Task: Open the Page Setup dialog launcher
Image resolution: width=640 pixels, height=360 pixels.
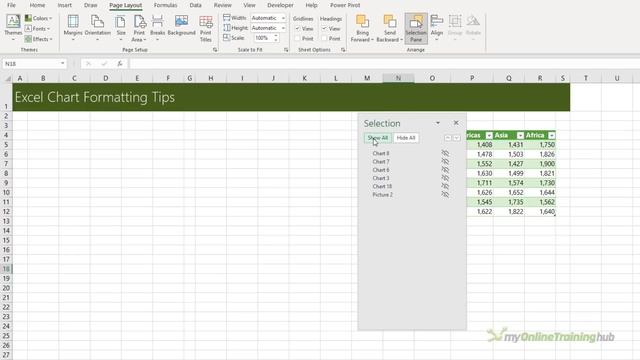Action: 215,50
